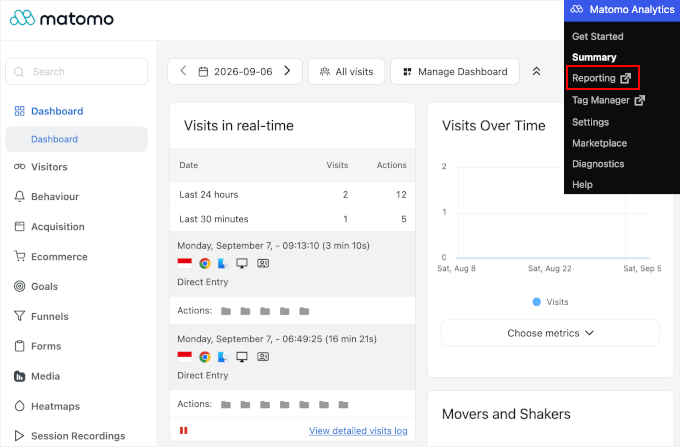
Task: Open Tag Manager in Matomo Analytics menu
Action: click(x=608, y=100)
